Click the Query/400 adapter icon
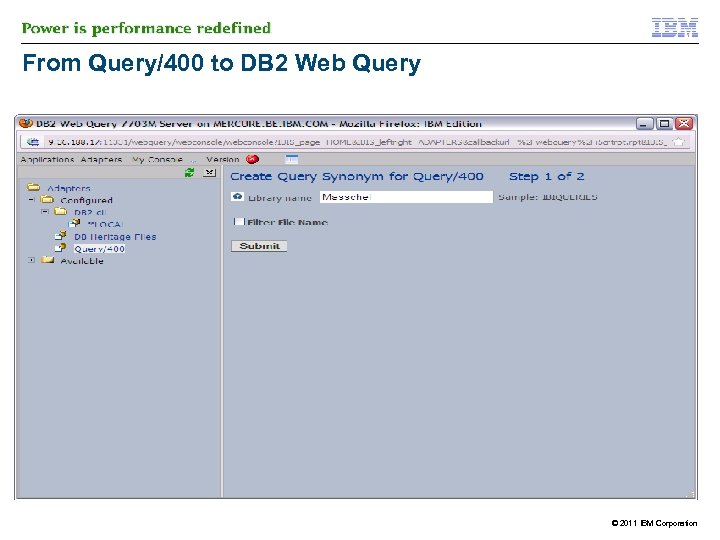The height and width of the screenshot is (540, 720). (x=61, y=248)
